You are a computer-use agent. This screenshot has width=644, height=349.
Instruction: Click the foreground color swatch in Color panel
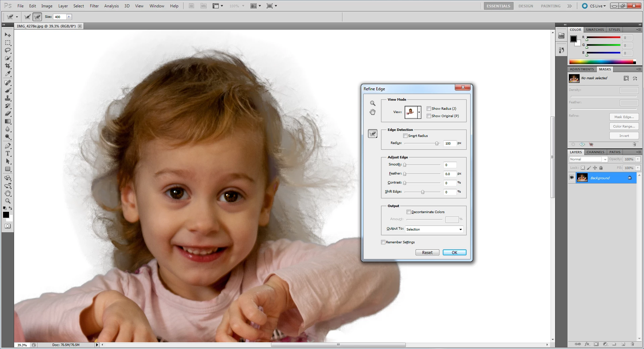tap(574, 39)
